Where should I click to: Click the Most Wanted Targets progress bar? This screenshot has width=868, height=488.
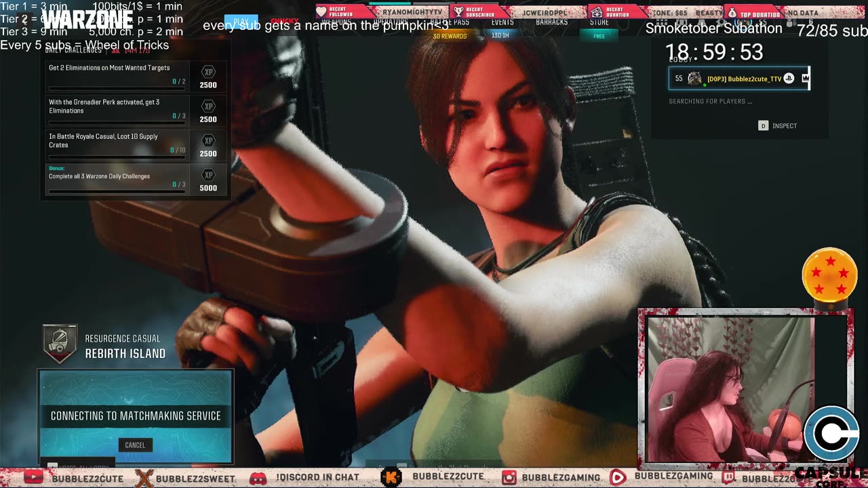(x=117, y=89)
